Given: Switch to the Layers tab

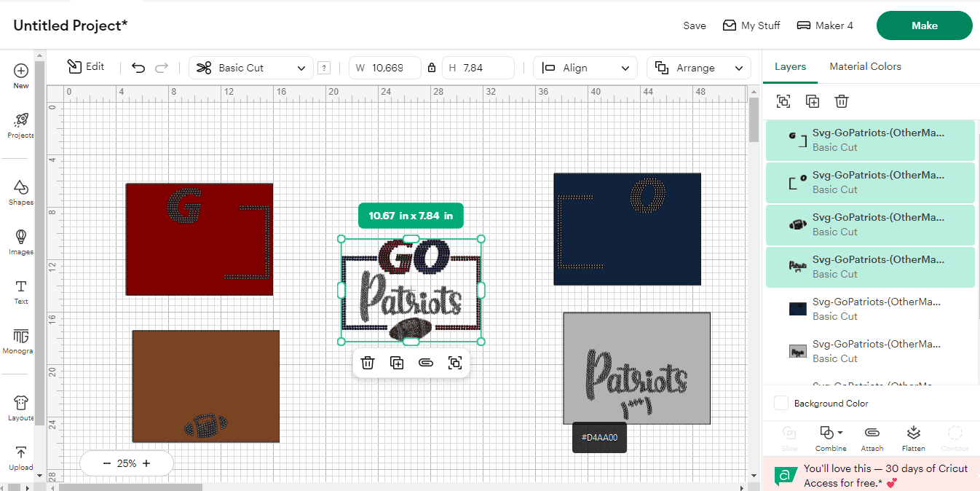Looking at the screenshot, I should (790, 67).
